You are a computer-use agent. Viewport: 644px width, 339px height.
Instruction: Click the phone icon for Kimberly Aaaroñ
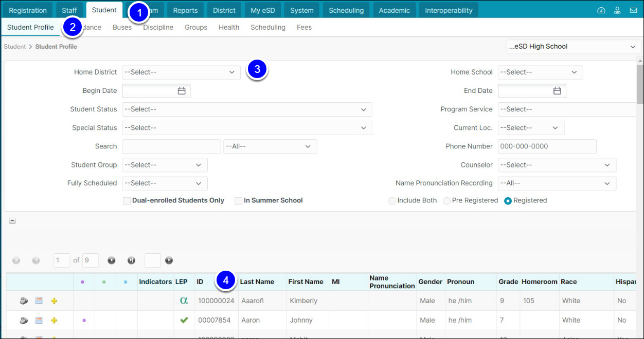[x=24, y=301]
